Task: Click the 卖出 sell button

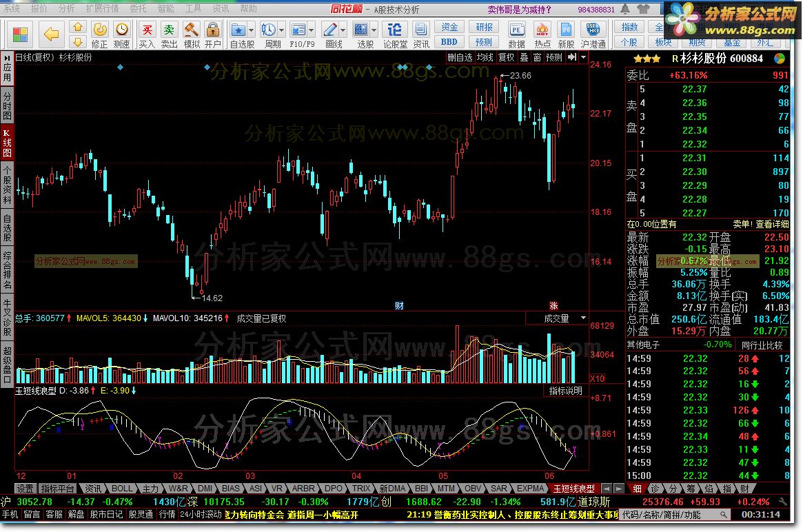Action: coord(169,35)
